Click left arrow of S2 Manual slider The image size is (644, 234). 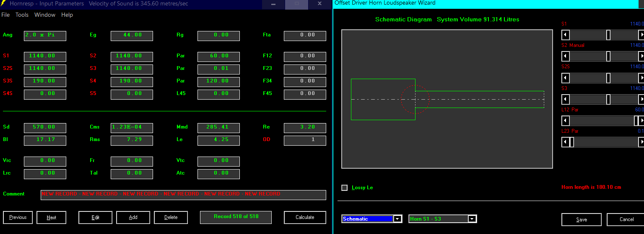click(x=566, y=56)
